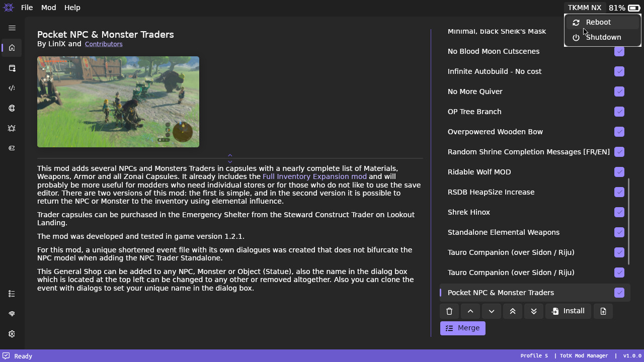Open the globe browser icon in the sidebar
Screen dimensions: 644x362
(12, 108)
